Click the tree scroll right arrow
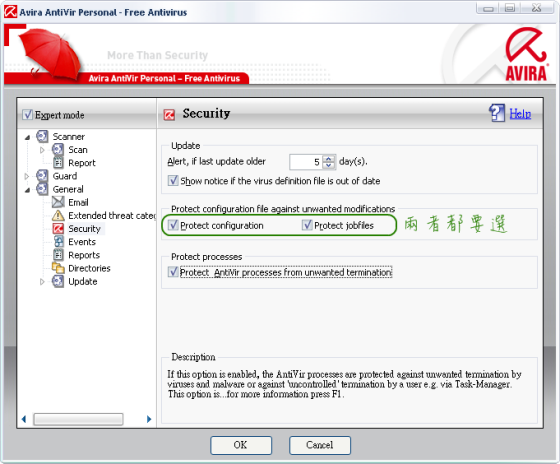Image resolution: width=560 pixels, height=464 pixels. [149, 419]
